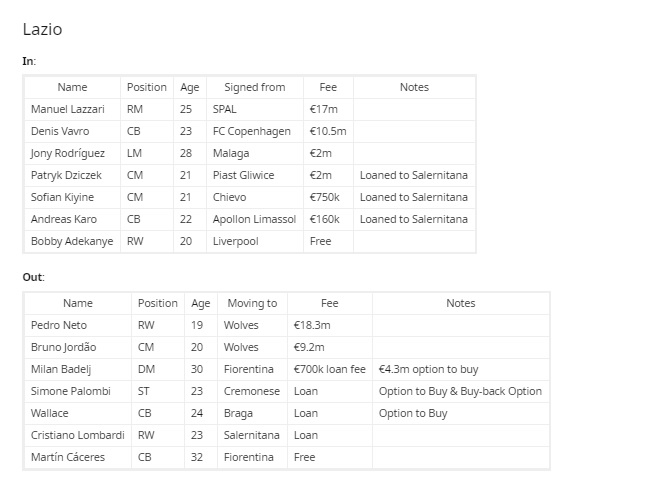Select the Manuel Lazzari name cell
The height and width of the screenshot is (482, 646).
(73, 109)
